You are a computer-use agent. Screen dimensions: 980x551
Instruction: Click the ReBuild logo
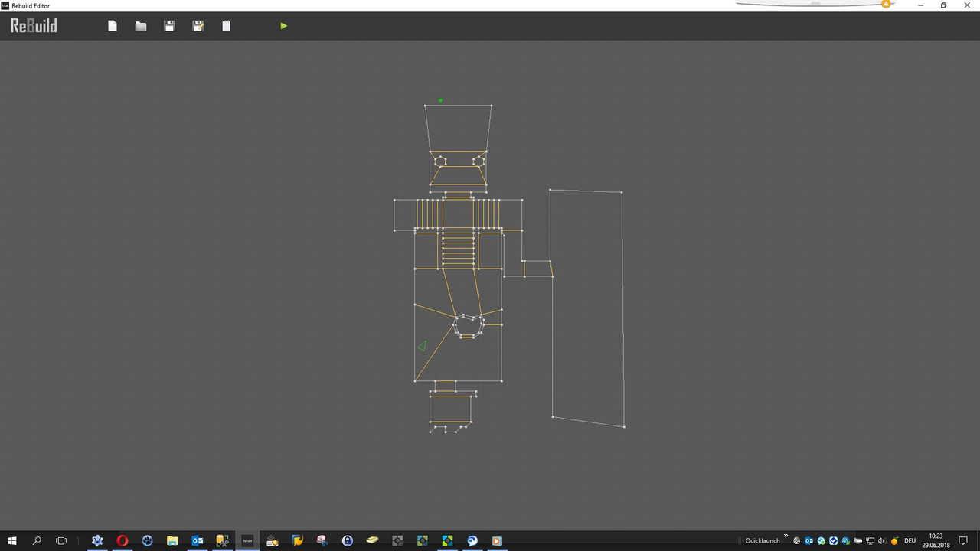click(34, 25)
